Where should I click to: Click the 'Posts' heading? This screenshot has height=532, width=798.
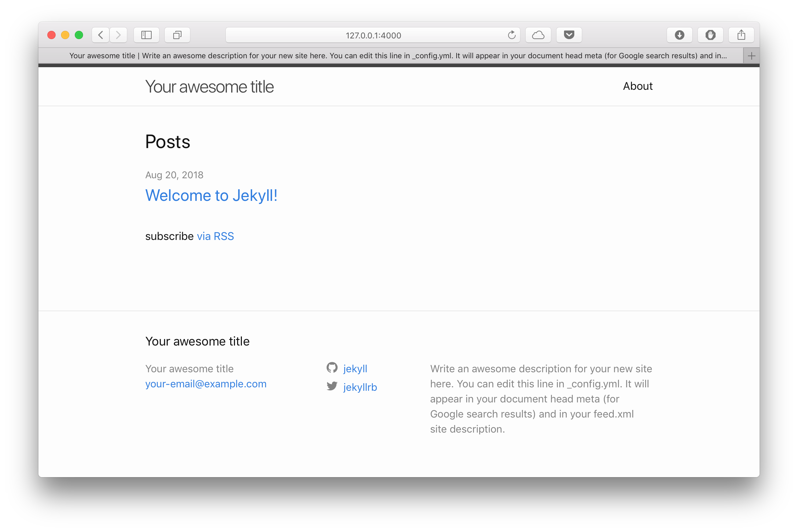tap(168, 142)
